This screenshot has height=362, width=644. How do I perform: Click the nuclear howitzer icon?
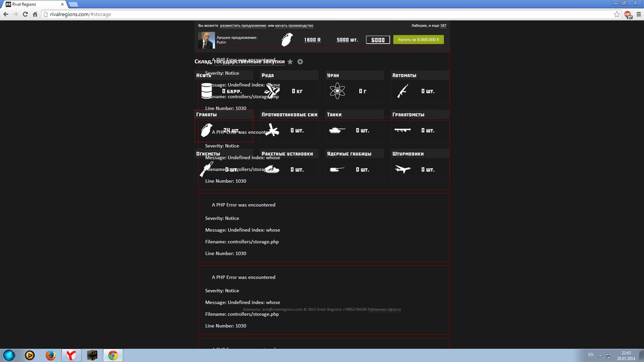pyautogui.click(x=337, y=169)
